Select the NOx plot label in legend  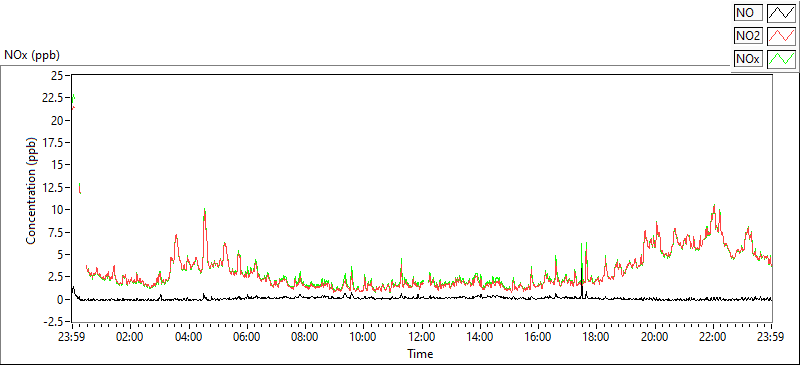point(748,59)
